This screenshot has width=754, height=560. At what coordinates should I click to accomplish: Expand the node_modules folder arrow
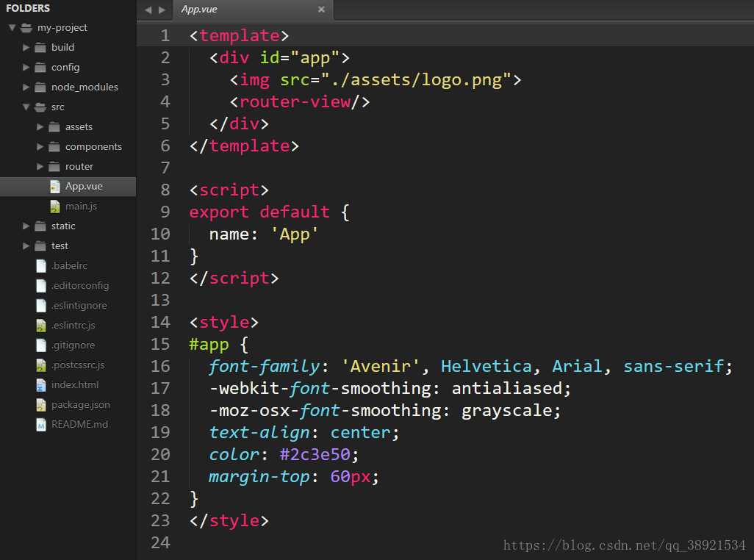26,87
